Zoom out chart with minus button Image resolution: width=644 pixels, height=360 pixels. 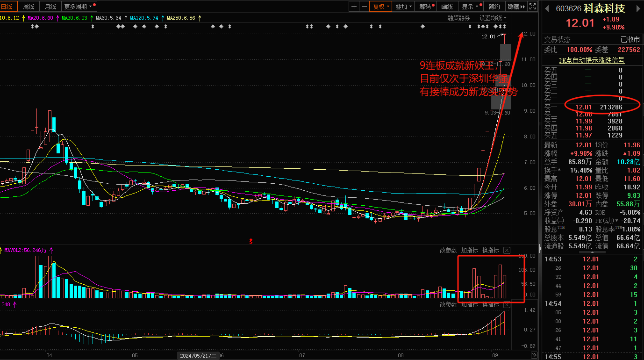364,6
